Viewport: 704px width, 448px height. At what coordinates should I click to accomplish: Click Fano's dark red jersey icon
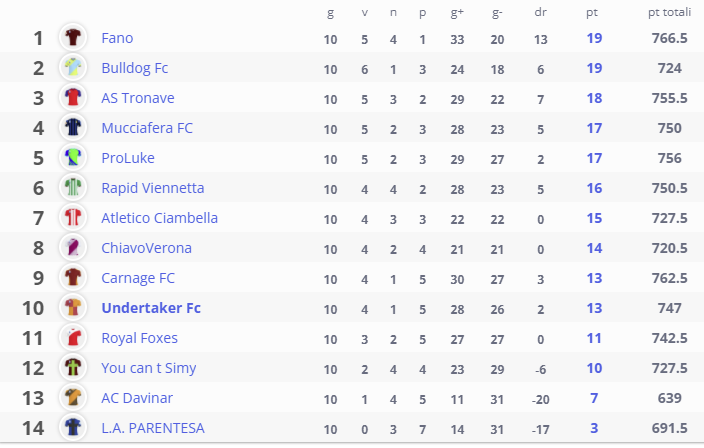coord(73,37)
